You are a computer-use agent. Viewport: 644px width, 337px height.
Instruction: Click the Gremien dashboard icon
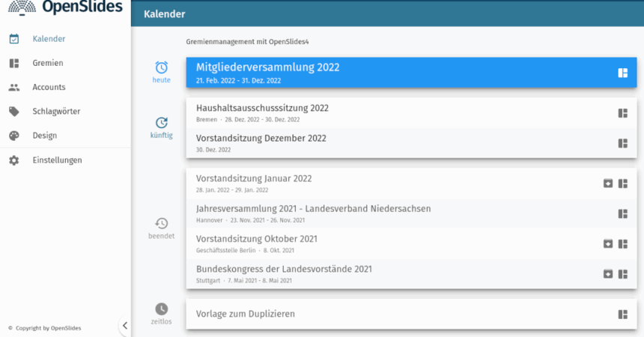(14, 63)
